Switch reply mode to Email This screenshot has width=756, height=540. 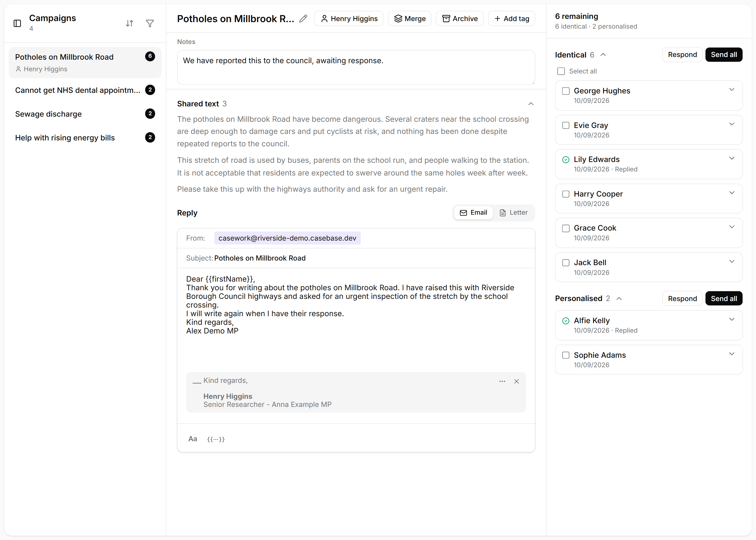pos(473,213)
